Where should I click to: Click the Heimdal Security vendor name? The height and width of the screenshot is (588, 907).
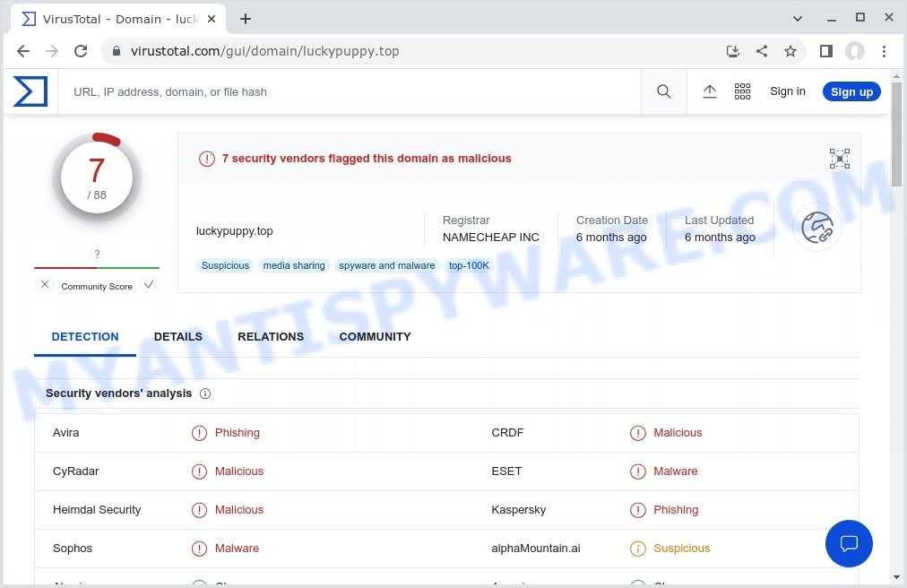[x=97, y=510]
